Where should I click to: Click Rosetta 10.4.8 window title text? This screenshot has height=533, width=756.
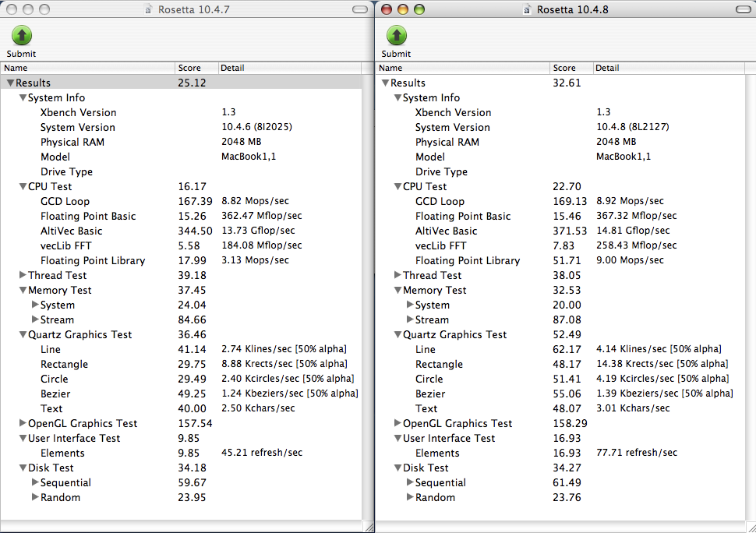[x=573, y=9]
